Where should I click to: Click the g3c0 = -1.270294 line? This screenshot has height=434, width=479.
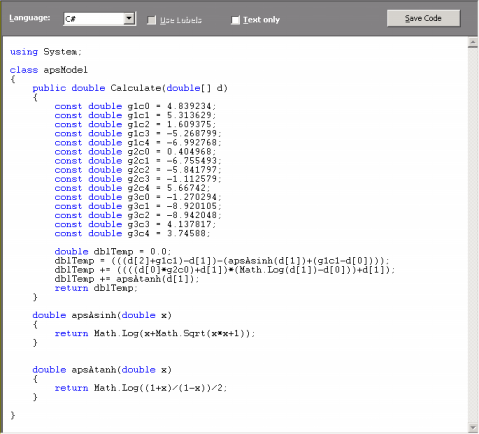coord(138,197)
